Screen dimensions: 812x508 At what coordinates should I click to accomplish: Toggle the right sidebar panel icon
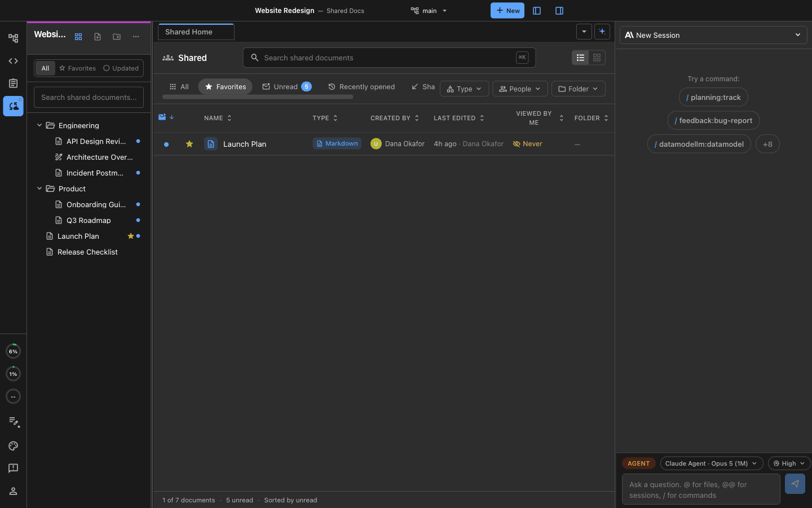point(559,11)
